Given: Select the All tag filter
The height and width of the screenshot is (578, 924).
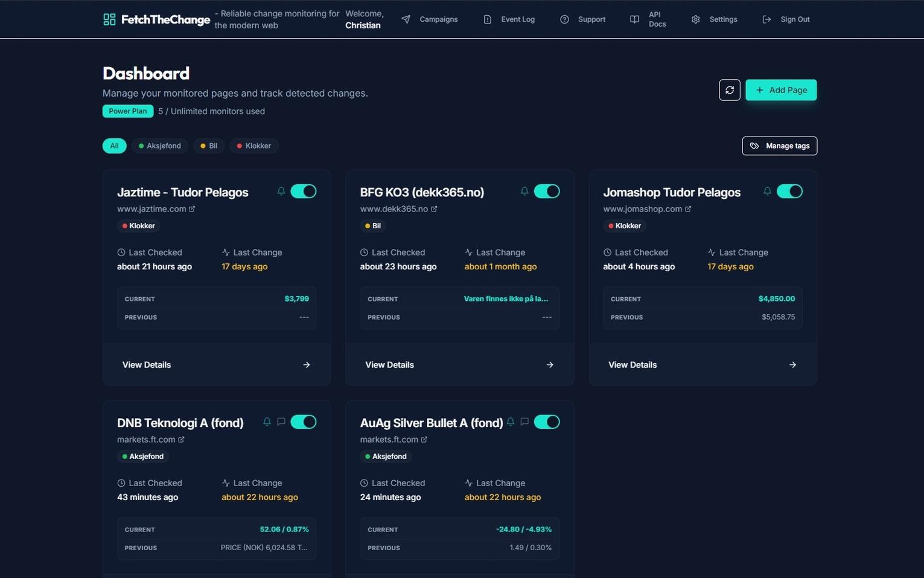Looking at the screenshot, I should [x=114, y=146].
